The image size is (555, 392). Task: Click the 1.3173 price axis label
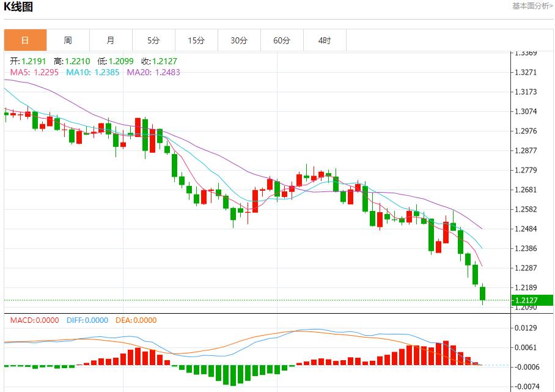(x=526, y=92)
